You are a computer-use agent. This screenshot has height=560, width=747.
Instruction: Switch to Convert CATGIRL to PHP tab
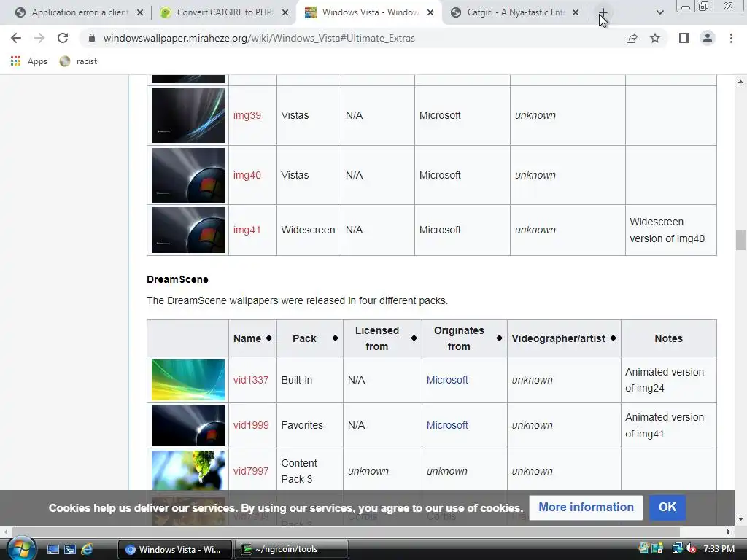pyautogui.click(x=224, y=13)
